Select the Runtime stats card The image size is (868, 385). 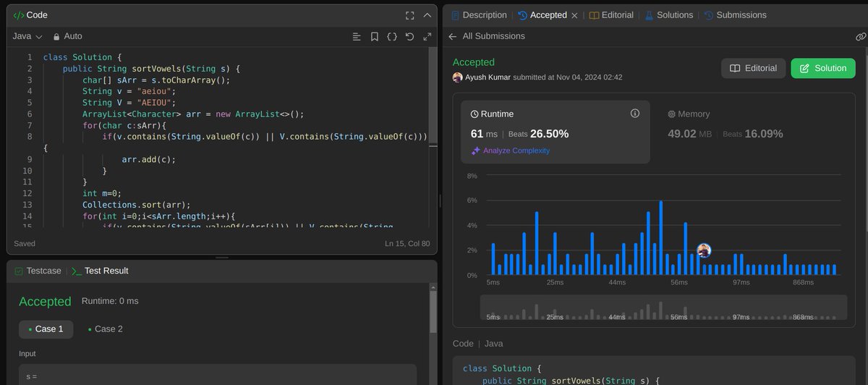556,132
